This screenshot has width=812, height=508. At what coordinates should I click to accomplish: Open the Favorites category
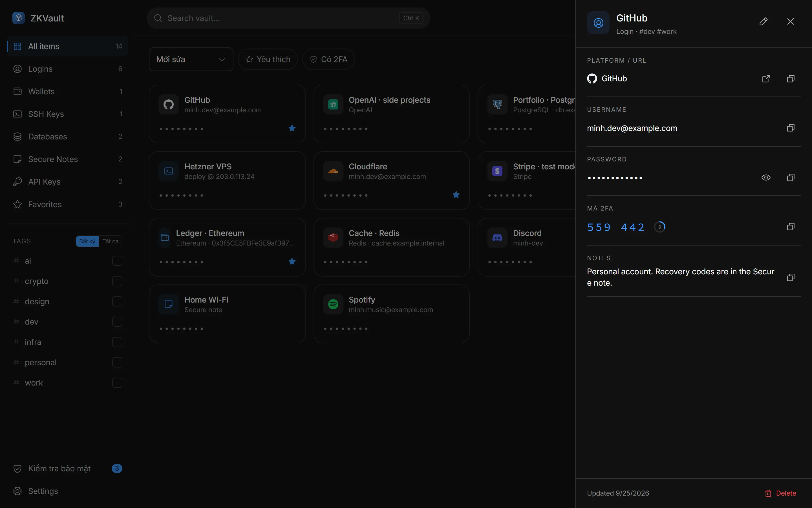click(67, 204)
